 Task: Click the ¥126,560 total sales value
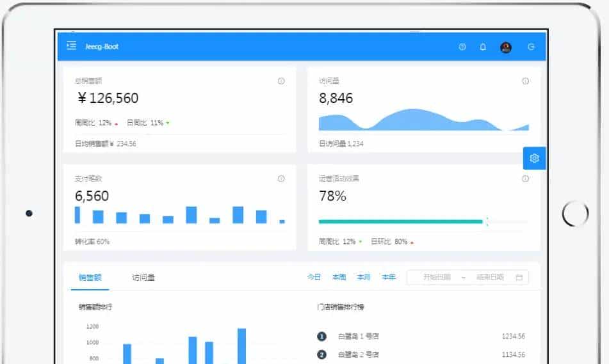pos(108,98)
